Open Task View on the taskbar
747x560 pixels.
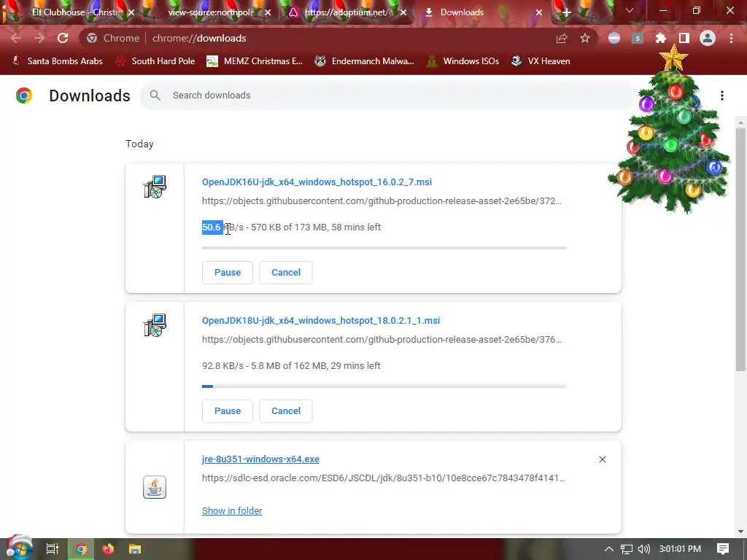(x=53, y=549)
